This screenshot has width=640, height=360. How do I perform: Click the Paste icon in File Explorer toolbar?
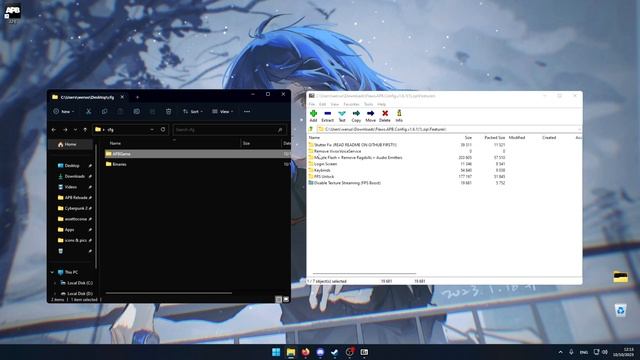120,111
